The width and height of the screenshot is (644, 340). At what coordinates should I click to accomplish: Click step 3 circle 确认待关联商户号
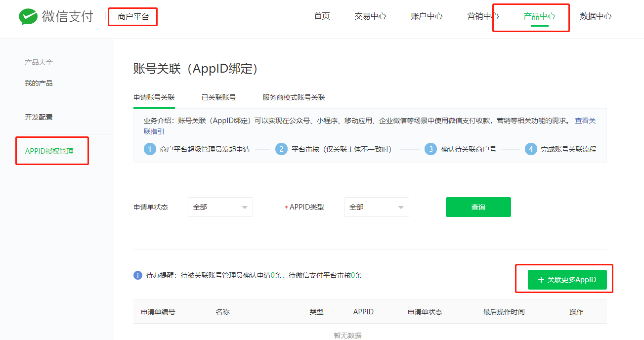pyautogui.click(x=430, y=149)
